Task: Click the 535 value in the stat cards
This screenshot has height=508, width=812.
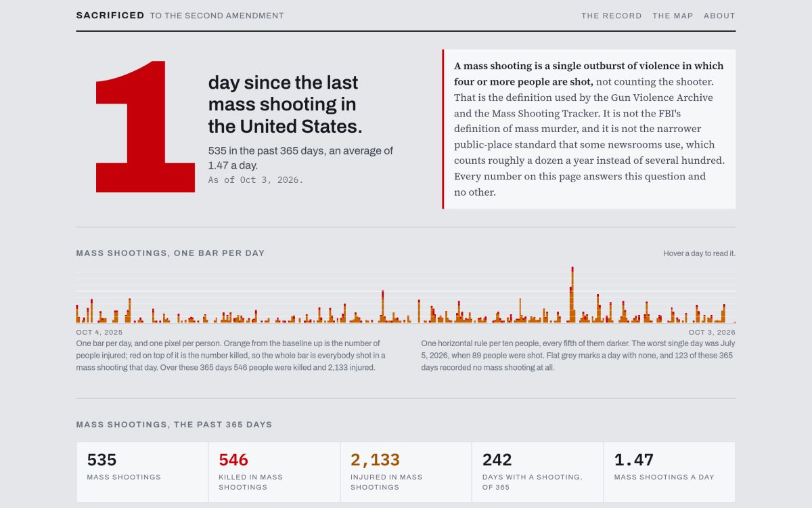Action: (101, 460)
